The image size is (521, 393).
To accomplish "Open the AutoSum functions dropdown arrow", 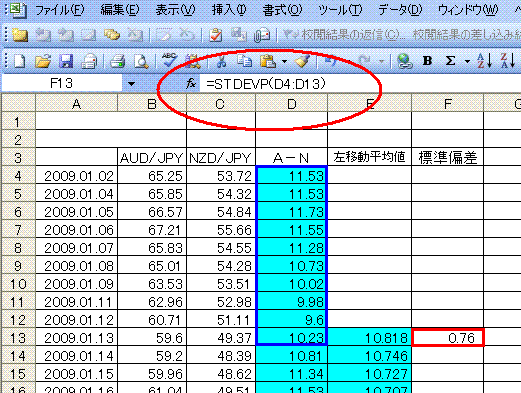I will click(467, 61).
